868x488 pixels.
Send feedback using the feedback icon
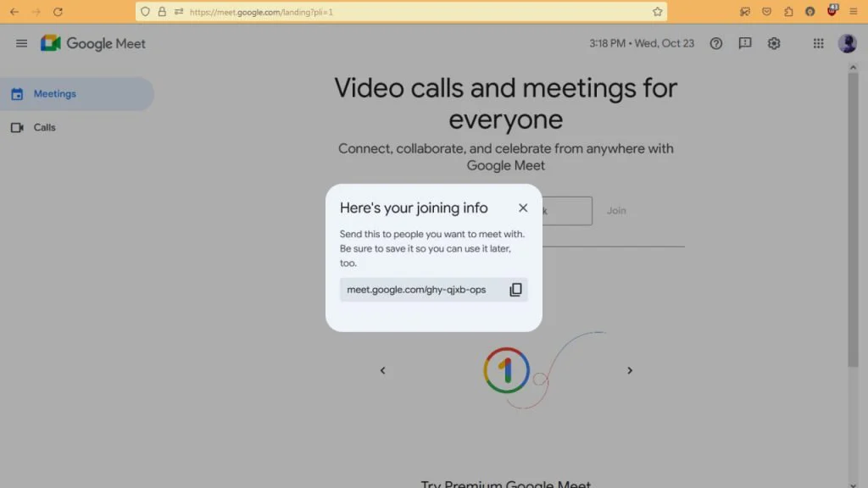744,43
